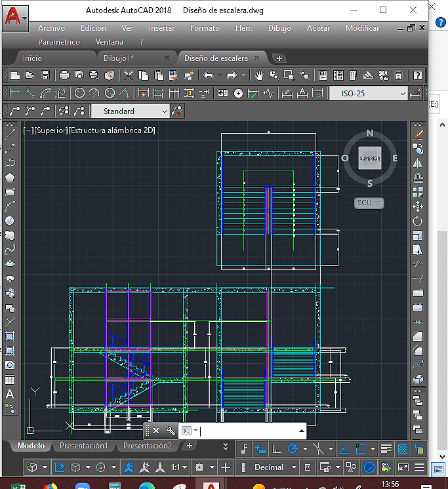
Task: Switch to the Presentación1 layout tab
Action: coord(83,446)
